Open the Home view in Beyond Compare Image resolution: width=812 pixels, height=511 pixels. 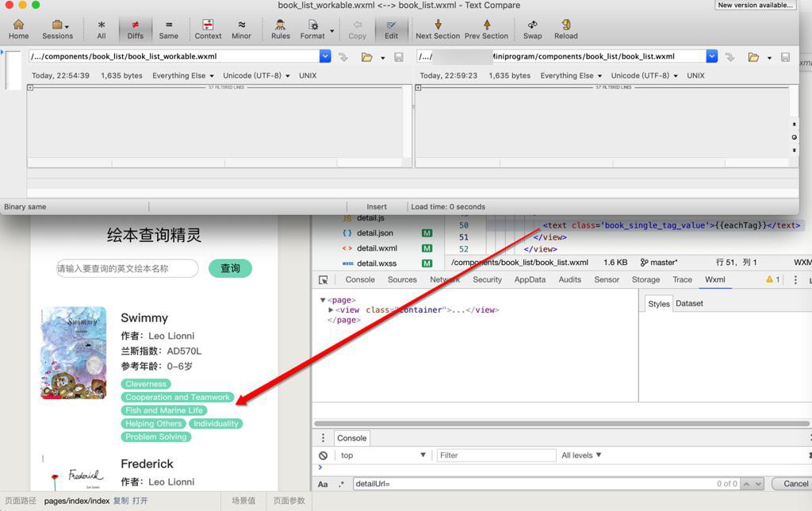(x=19, y=29)
